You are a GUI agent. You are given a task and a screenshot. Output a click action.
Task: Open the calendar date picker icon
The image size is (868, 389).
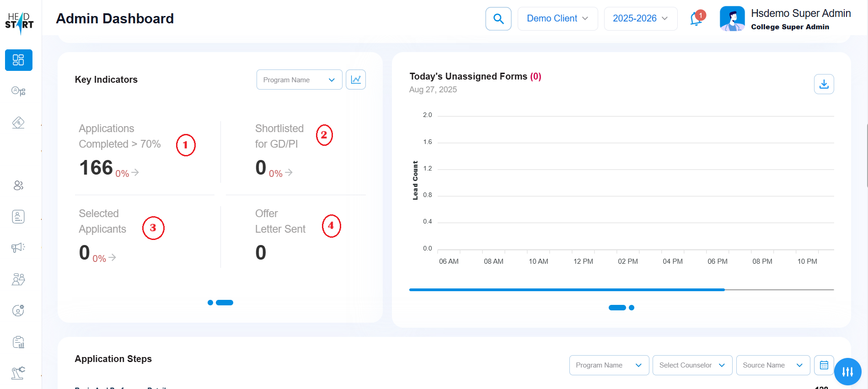824,365
